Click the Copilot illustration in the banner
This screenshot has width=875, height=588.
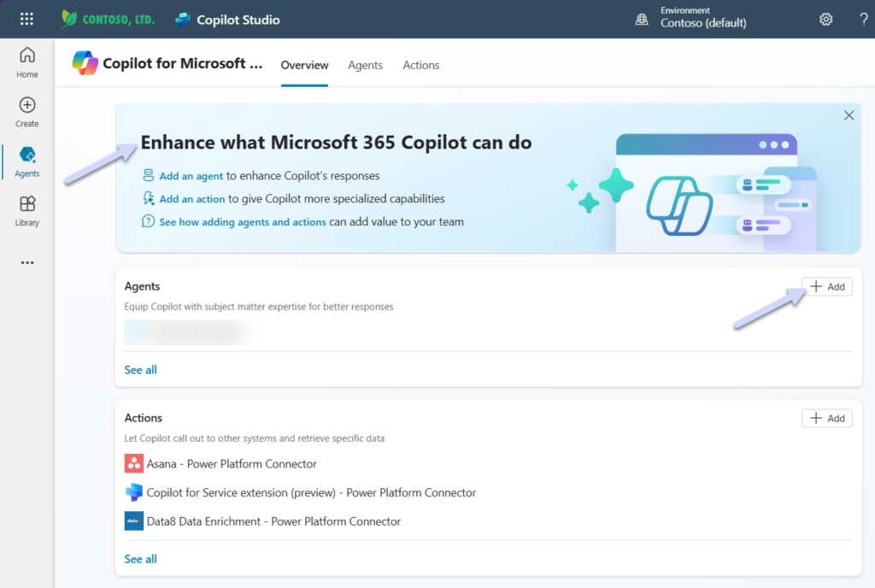(692, 192)
